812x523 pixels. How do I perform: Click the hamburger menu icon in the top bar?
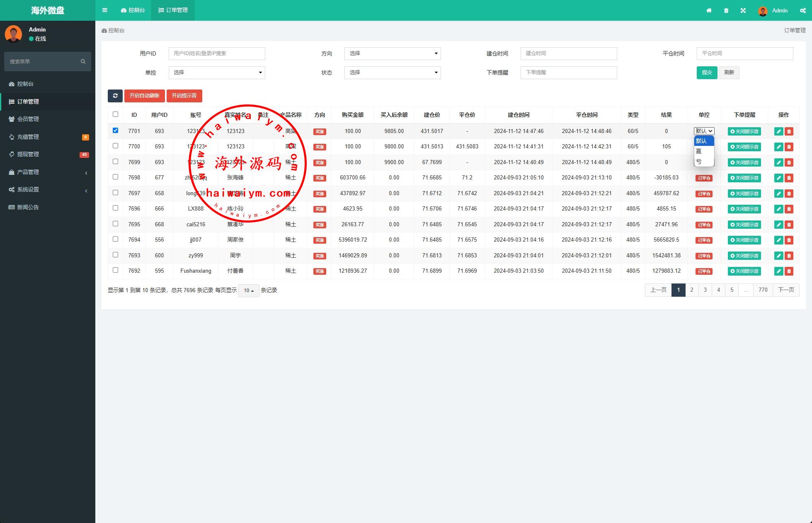click(104, 10)
